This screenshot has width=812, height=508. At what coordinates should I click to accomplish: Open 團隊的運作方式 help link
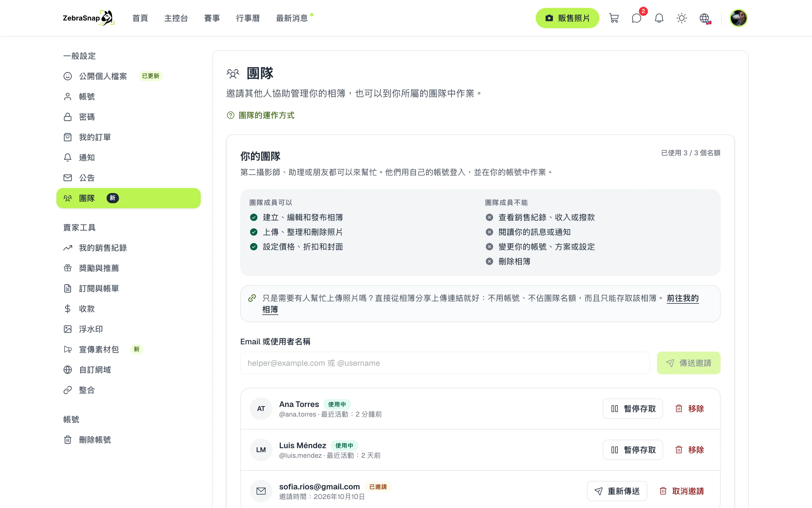pyautogui.click(x=261, y=115)
